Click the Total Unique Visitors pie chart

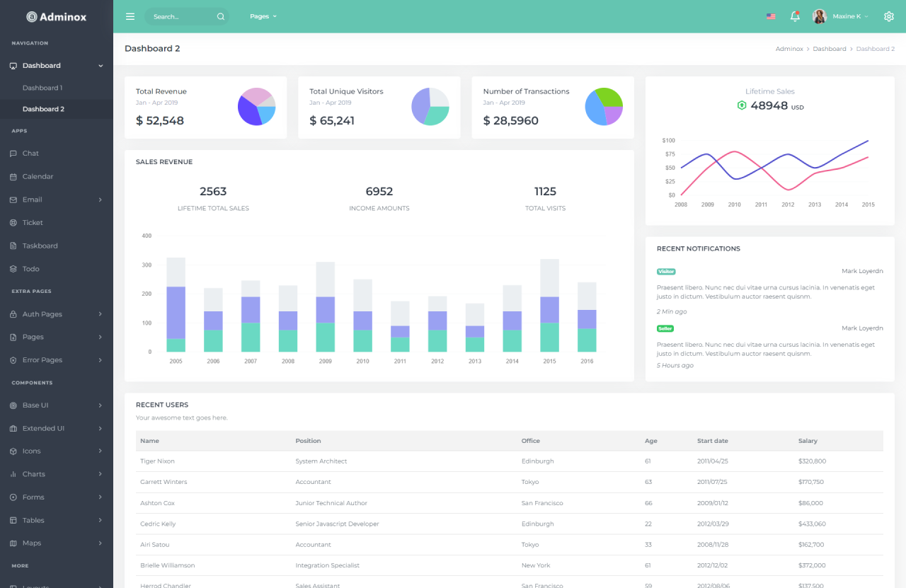tap(430, 107)
